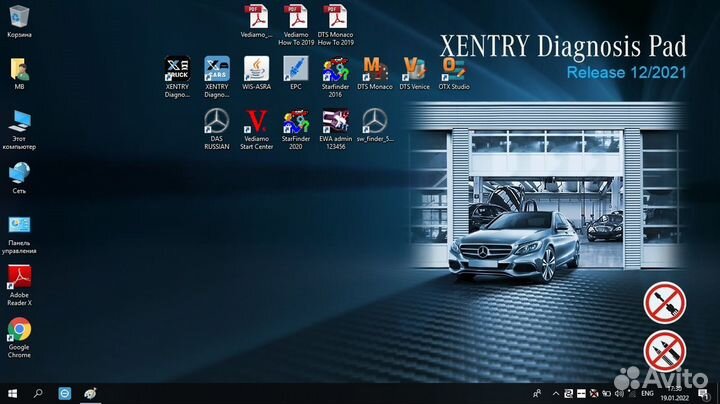
Task: Open taskbar search magnifier
Action: point(39,393)
